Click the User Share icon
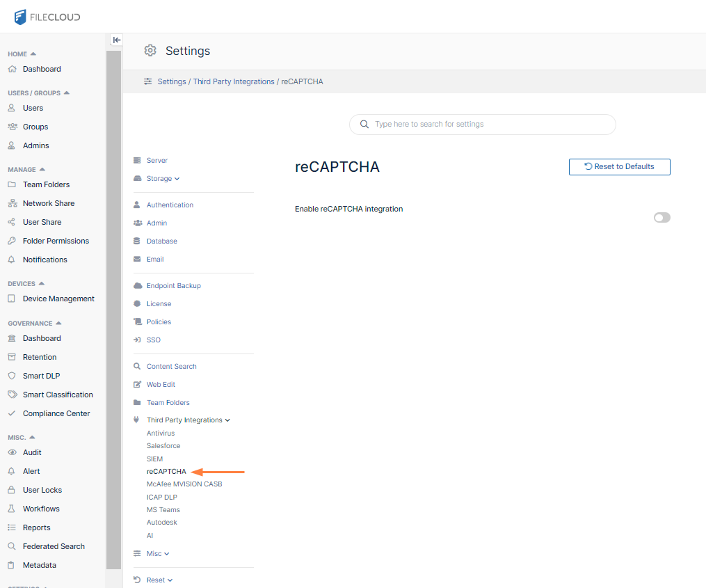 point(12,222)
